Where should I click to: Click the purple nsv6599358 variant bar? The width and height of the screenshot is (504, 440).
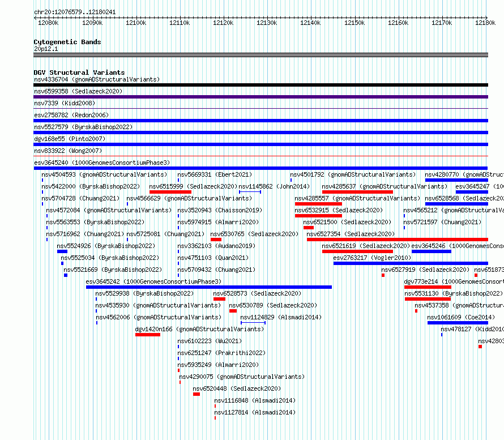click(260, 97)
